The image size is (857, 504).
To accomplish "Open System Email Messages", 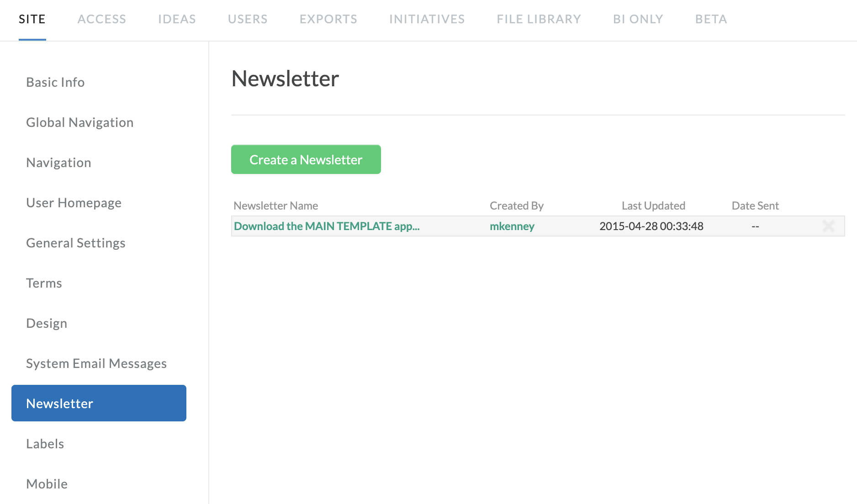I will tap(96, 363).
